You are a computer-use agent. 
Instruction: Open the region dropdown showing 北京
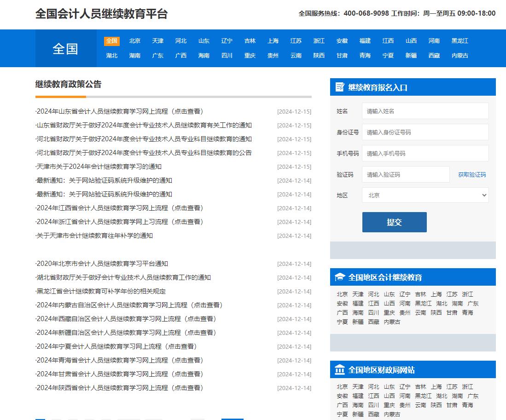(x=425, y=196)
